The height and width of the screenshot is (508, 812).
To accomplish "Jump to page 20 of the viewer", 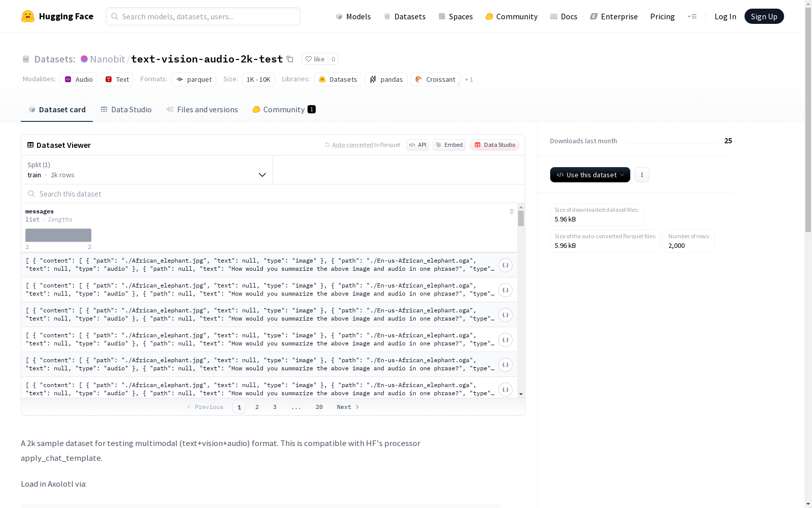I will [319, 407].
